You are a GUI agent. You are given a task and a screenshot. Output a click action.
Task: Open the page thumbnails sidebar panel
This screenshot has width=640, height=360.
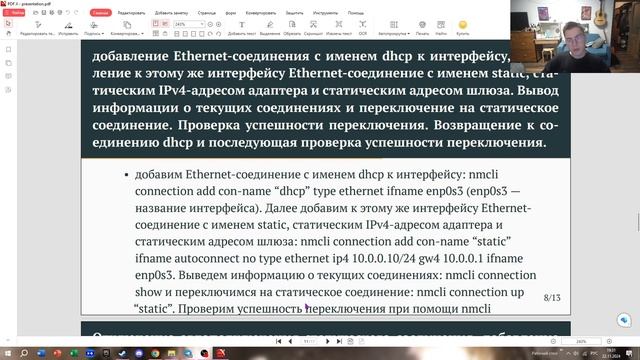(9, 63)
